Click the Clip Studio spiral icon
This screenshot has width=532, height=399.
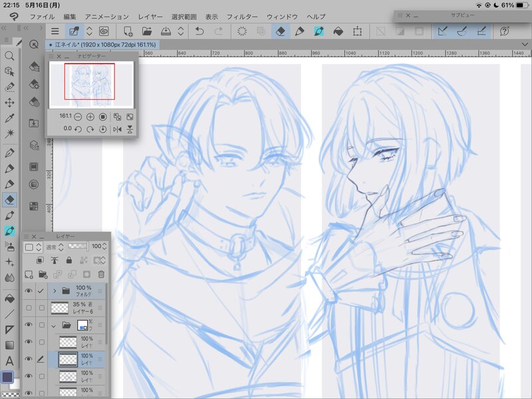click(104, 31)
